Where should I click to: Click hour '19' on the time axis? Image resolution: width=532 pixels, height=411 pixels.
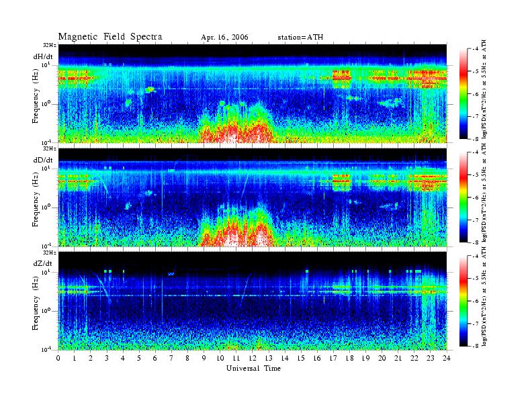tap(365, 359)
